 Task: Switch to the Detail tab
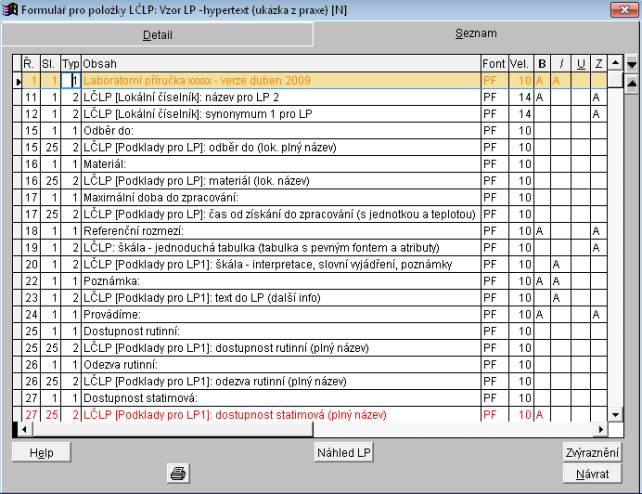click(158, 34)
